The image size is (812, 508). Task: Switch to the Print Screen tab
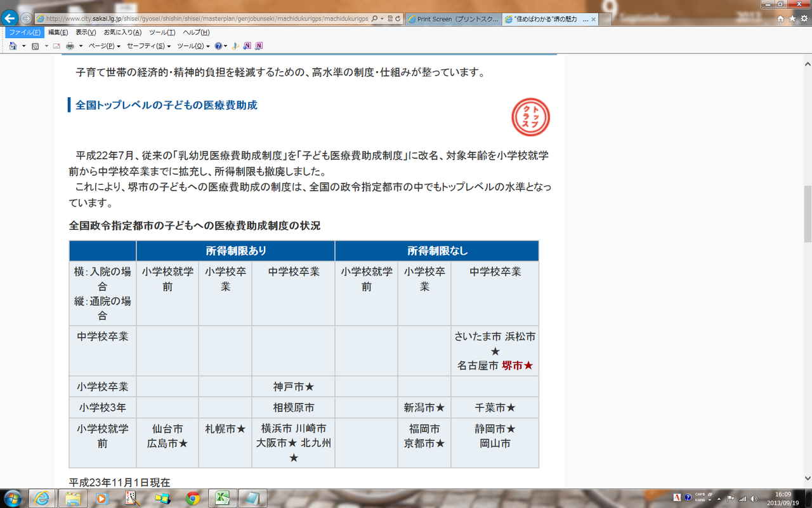[x=453, y=19]
